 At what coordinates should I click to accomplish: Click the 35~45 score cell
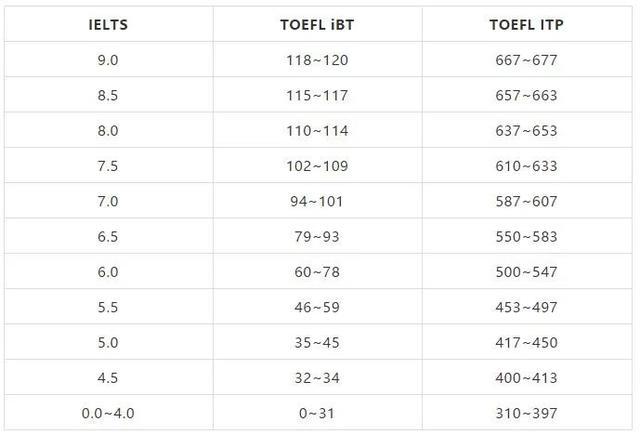(316, 343)
